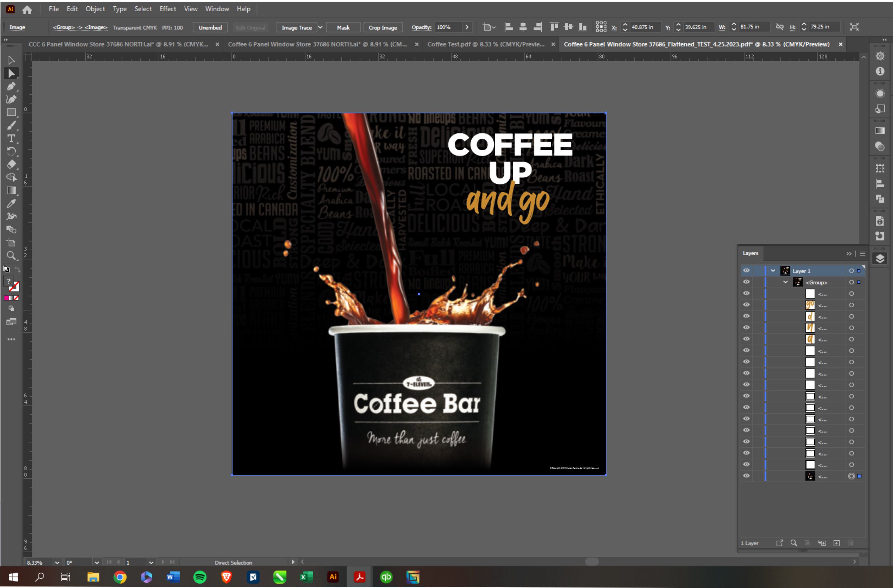Select the Artboard tool
Image resolution: width=893 pixels, height=588 pixels.
pos(11,243)
